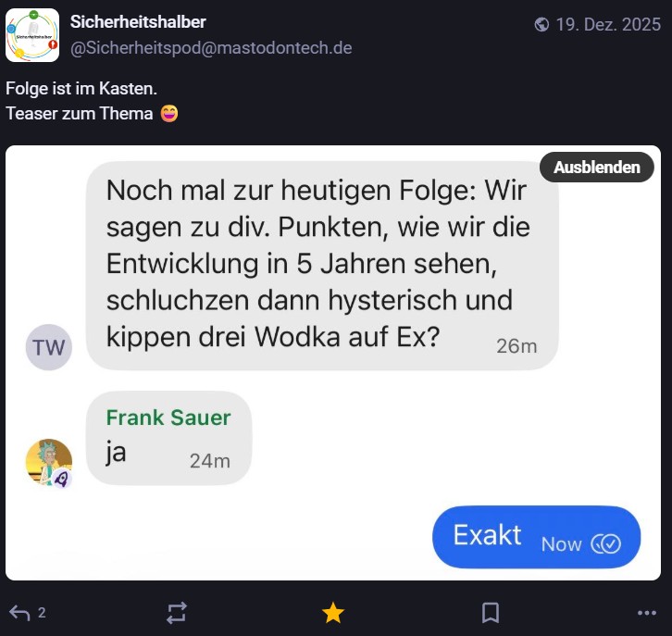Click the green Frank Sauer name
672x636 pixels.
pos(168,418)
